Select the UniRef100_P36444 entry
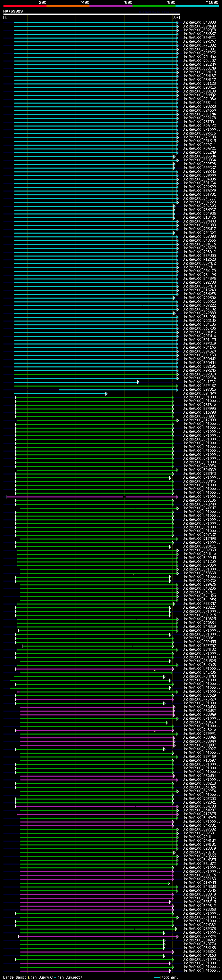222x980 pixels. (x=199, y=103)
